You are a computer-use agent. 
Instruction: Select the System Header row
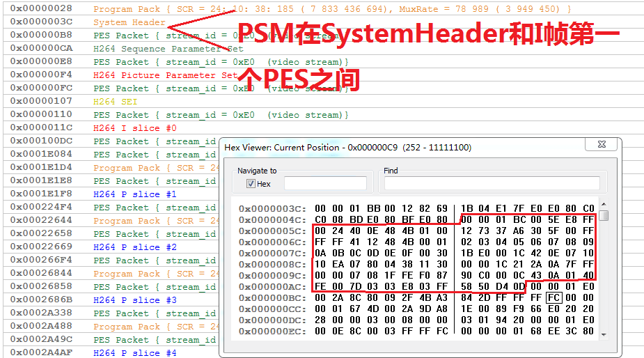[x=129, y=22]
